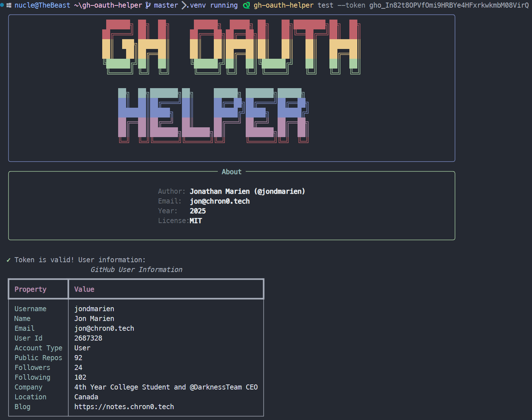Click the 'Following' row label

point(32,378)
